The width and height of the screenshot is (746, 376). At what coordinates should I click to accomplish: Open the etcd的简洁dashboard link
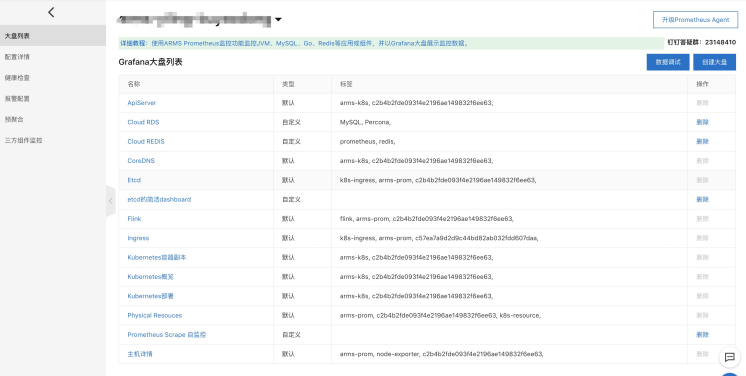point(159,199)
